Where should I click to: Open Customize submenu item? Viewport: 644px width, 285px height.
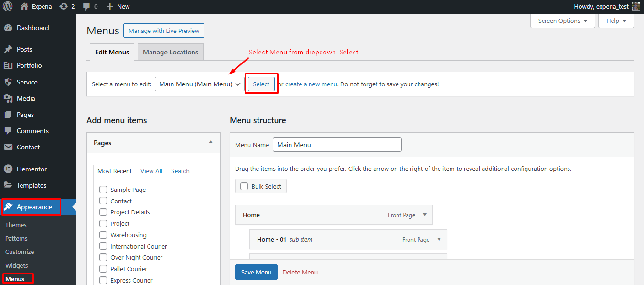(20, 252)
